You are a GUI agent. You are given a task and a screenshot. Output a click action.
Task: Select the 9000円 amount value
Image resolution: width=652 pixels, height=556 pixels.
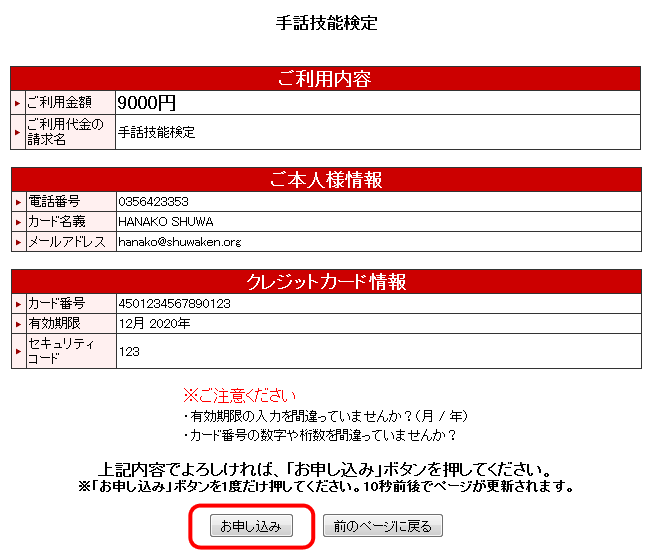[146, 103]
